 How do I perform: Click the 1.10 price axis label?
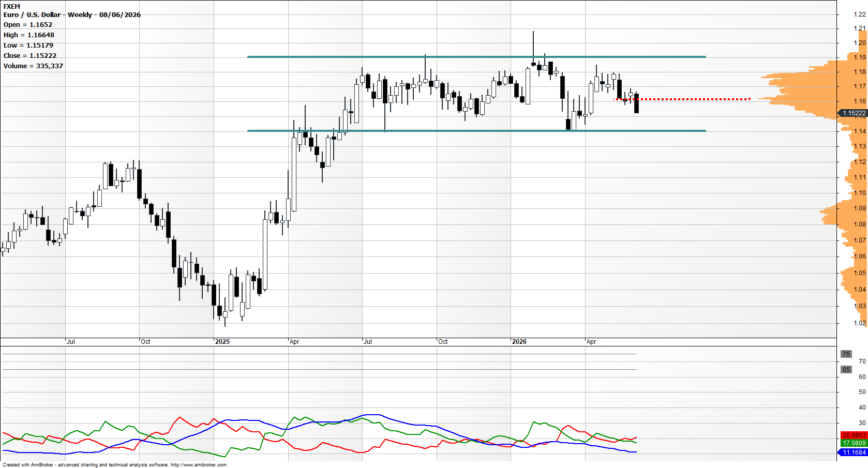(860, 193)
